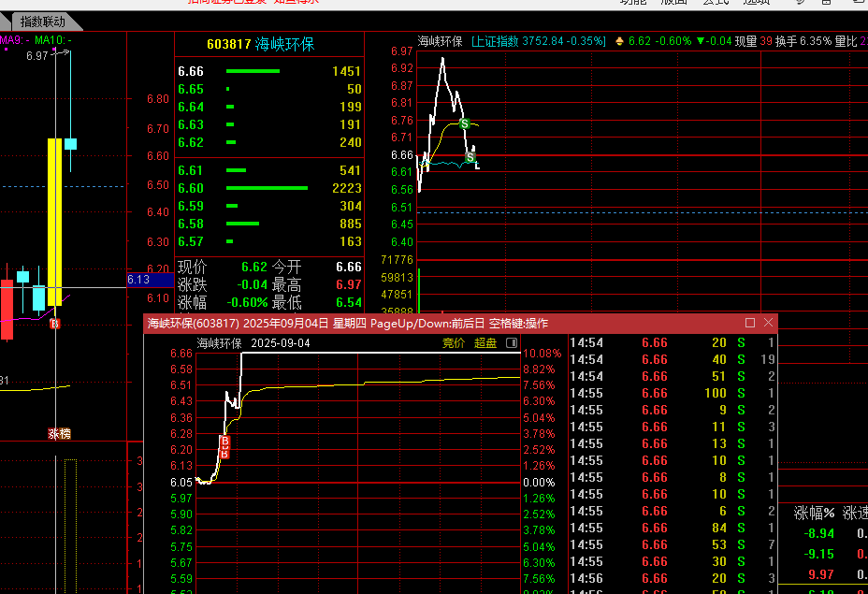
Task: Select the ask row at 6.64 with 199
Action: coord(269,107)
